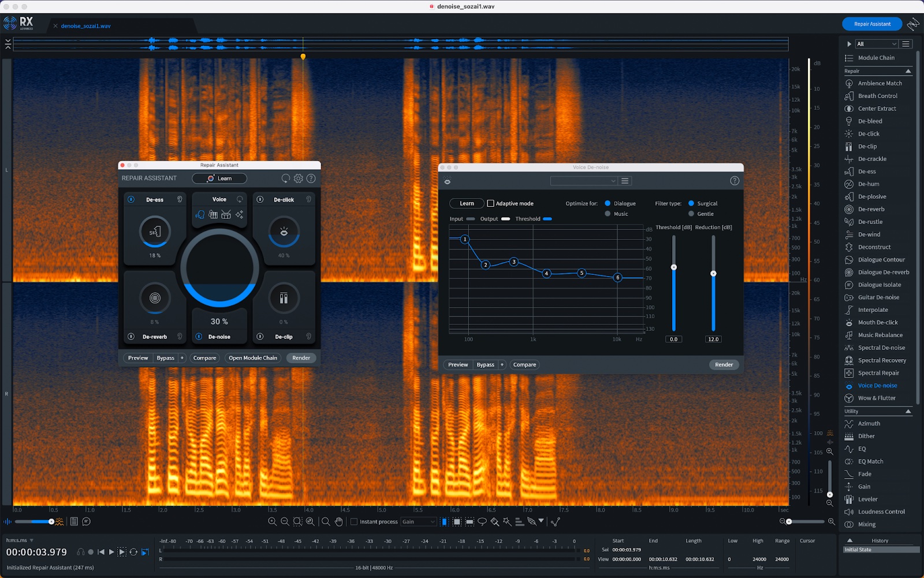This screenshot has height=578, width=924.
Task: Open Mouth De-click module
Action: [878, 322]
